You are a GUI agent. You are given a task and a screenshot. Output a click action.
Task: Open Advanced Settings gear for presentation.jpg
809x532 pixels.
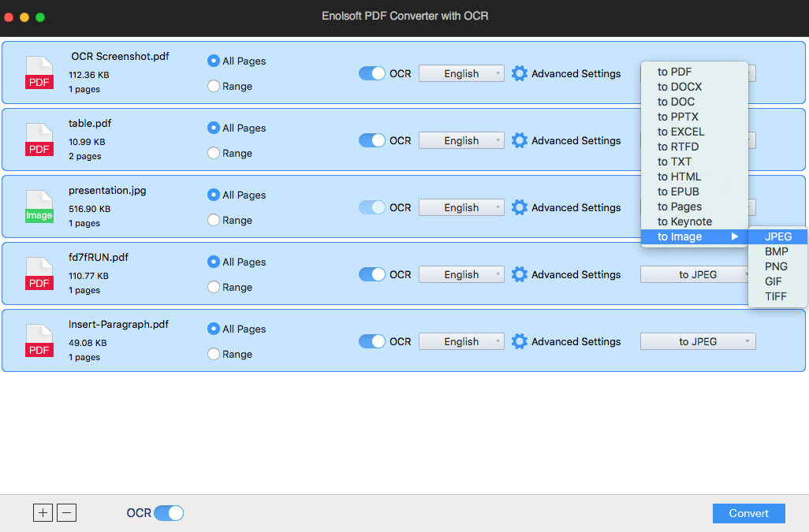(x=519, y=207)
